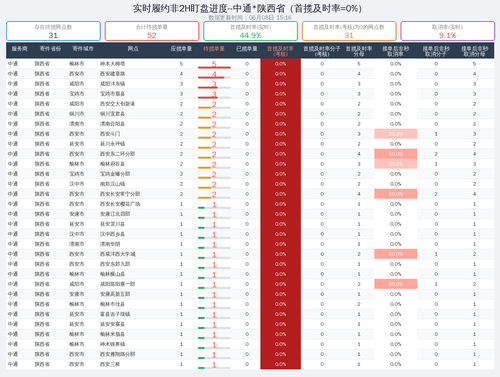Click the 已揽单量 column header
This screenshot has width=500, height=377.
click(x=247, y=49)
